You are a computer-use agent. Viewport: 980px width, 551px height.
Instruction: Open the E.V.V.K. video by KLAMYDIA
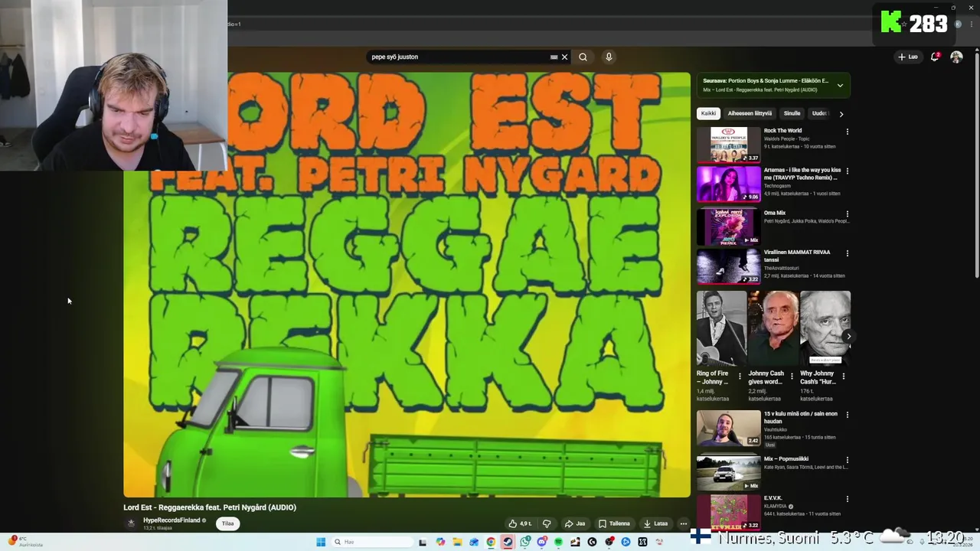click(729, 512)
